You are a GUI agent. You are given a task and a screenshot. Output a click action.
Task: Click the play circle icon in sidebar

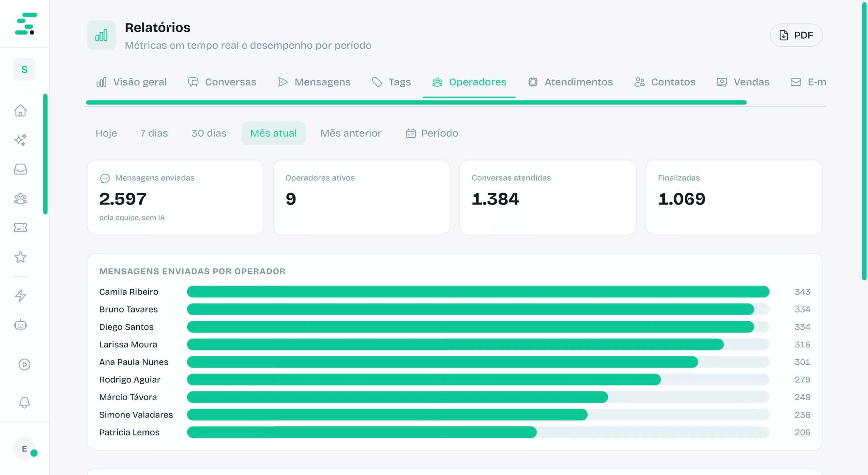pos(24,365)
